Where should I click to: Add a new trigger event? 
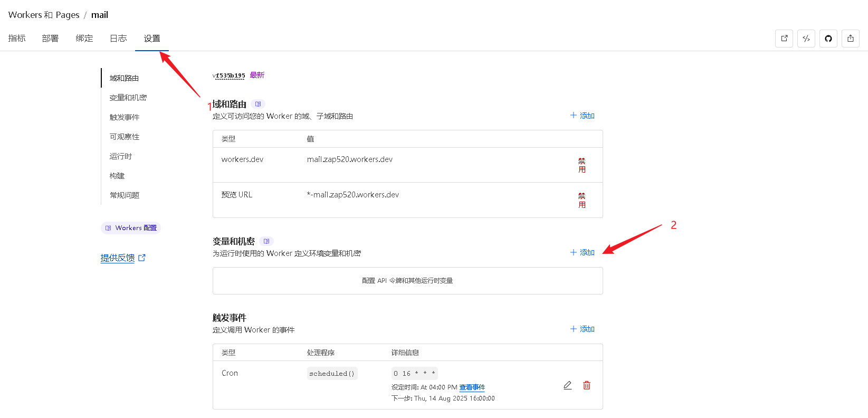tap(583, 329)
